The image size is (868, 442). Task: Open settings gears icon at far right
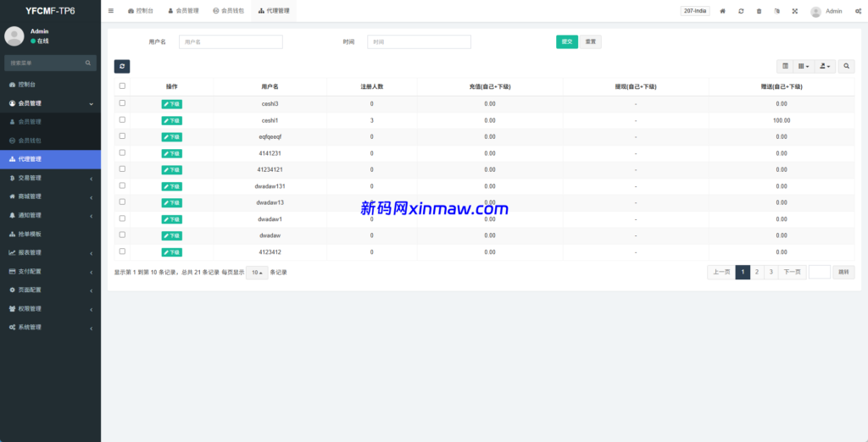(x=858, y=11)
